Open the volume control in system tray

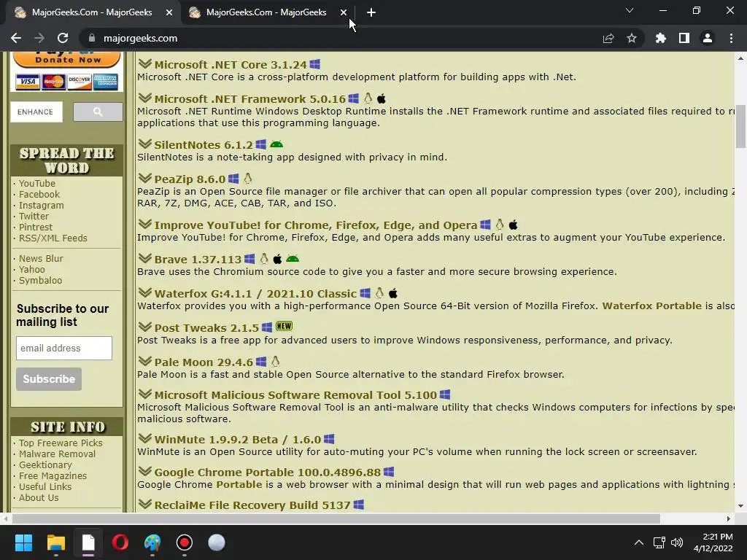click(x=676, y=542)
